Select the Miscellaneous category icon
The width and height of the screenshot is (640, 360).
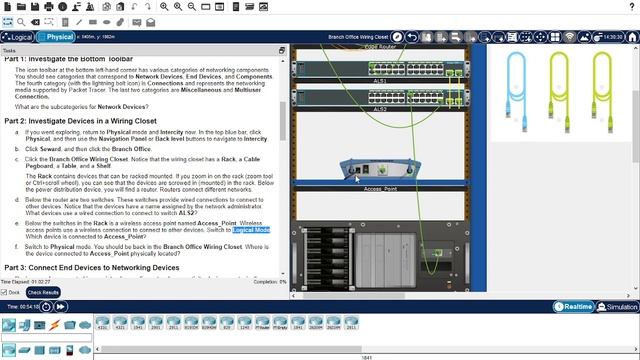[70, 325]
